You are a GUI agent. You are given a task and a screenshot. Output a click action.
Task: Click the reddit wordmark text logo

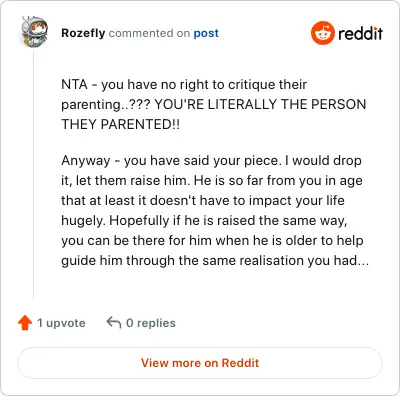pos(360,33)
